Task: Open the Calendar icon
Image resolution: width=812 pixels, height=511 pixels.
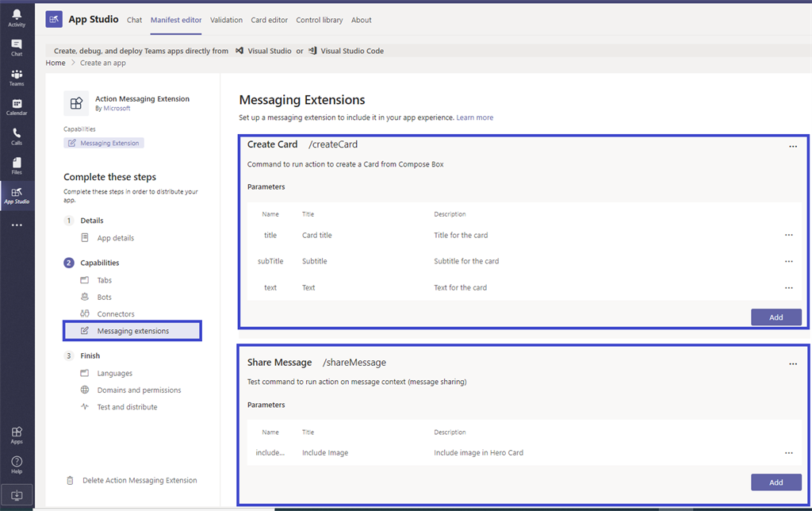Action: (x=17, y=106)
